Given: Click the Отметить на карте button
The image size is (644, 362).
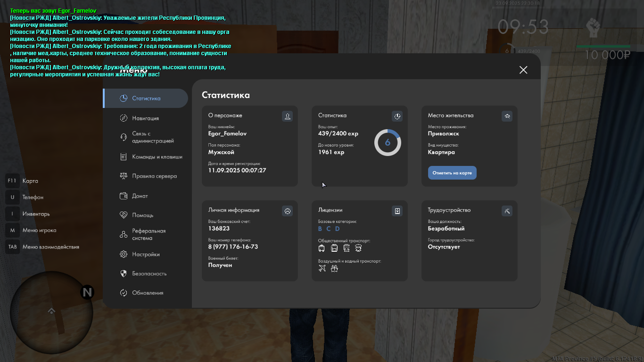Looking at the screenshot, I should [452, 173].
